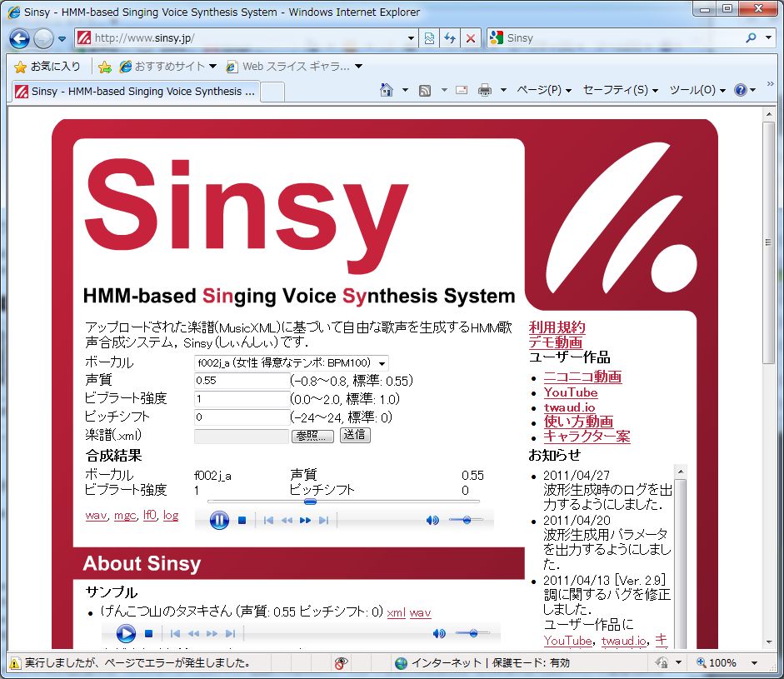Open the sample xml link
Image resolution: width=784 pixels, height=679 pixels.
click(x=396, y=612)
